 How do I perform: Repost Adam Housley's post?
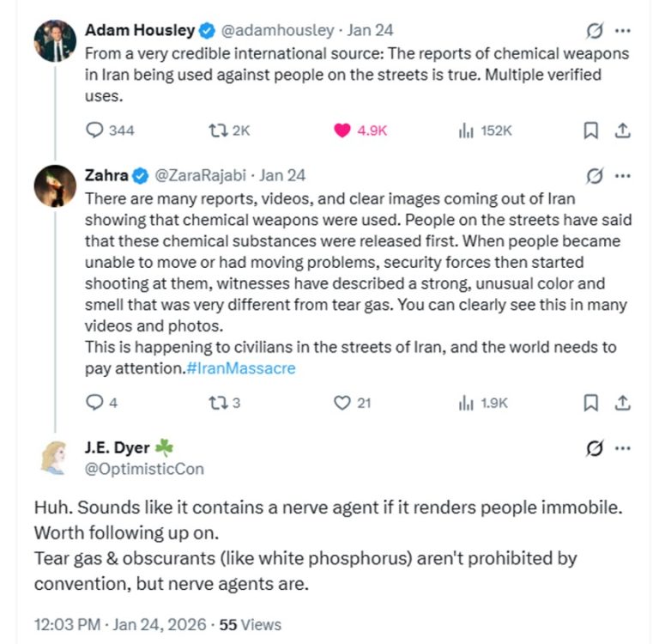(x=216, y=131)
